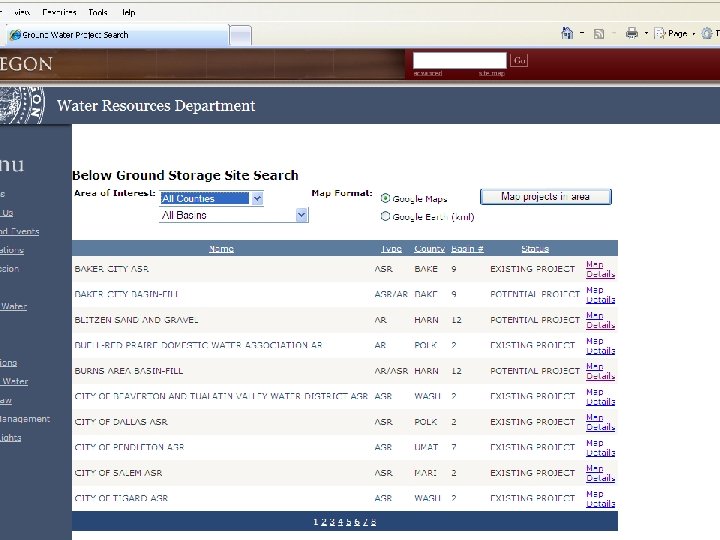
Task: Open the Favorites menu in menu bar
Action: point(59,12)
